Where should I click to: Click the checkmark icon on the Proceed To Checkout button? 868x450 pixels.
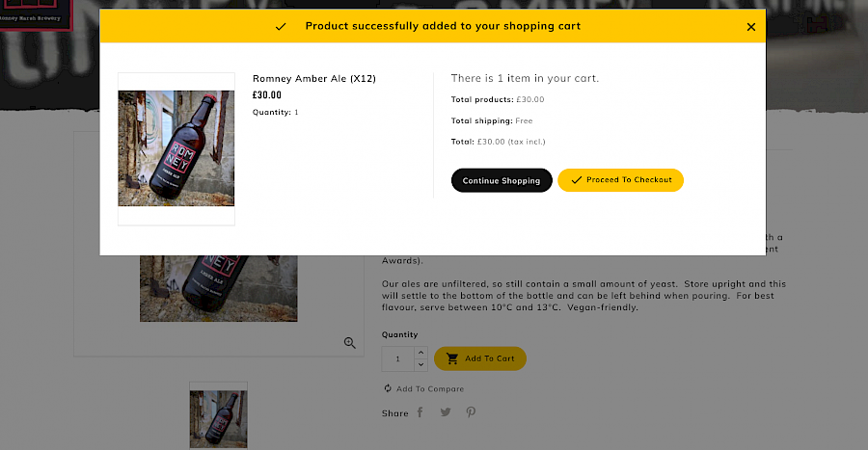tap(577, 180)
